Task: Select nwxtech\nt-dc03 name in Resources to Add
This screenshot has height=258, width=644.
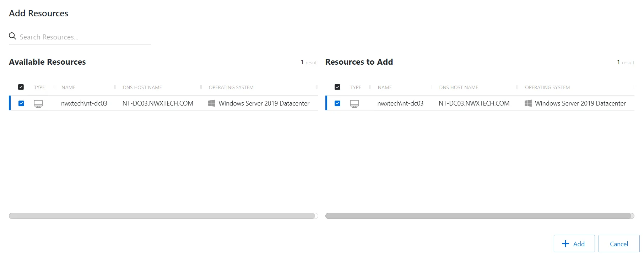Action: (400, 103)
